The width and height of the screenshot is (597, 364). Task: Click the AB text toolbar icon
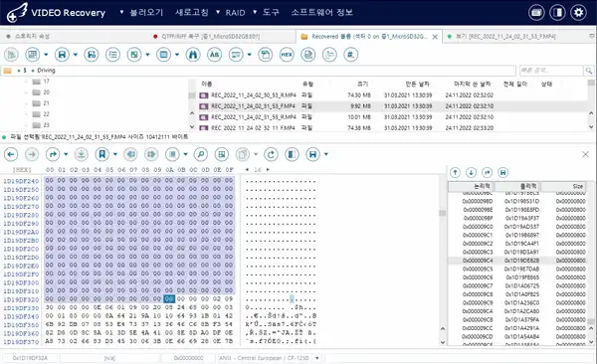click(214, 55)
